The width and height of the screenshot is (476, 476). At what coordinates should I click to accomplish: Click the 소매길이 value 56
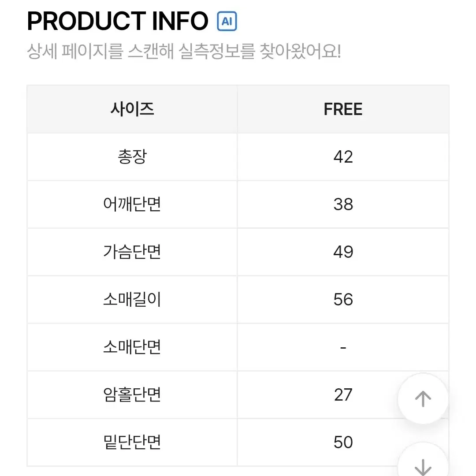click(343, 299)
